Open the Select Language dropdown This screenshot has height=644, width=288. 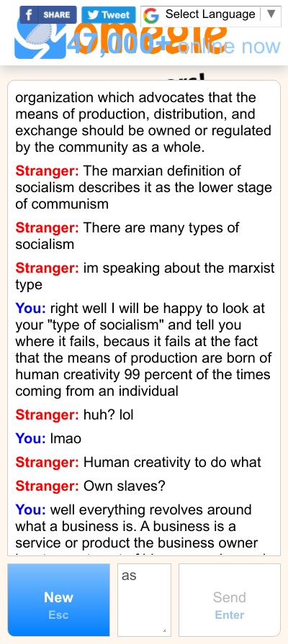tap(211, 16)
